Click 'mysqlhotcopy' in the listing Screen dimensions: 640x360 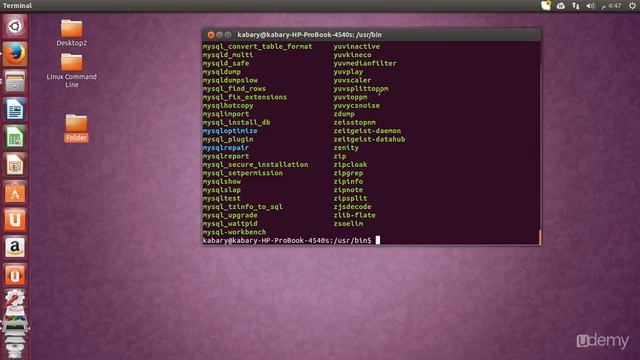point(228,105)
